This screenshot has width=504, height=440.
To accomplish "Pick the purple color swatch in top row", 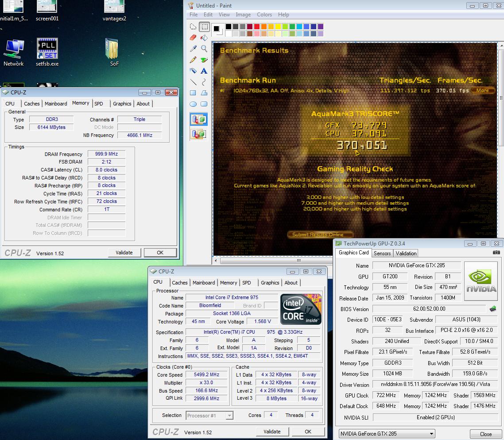I will pyautogui.click(x=321, y=27).
